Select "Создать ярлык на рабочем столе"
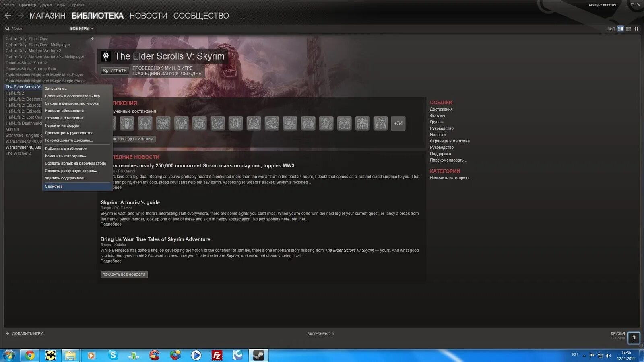The height and width of the screenshot is (362, 644). (x=77, y=163)
